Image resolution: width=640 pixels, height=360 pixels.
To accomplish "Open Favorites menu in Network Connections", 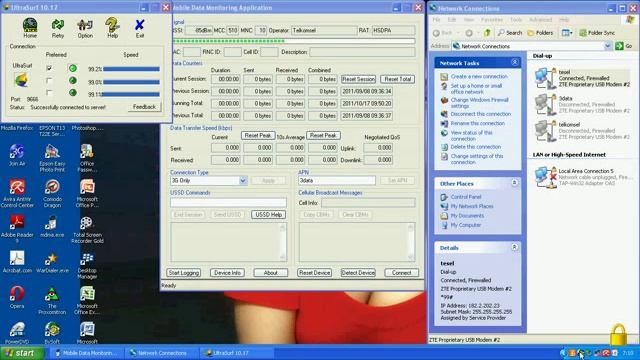I will click(x=492, y=20).
